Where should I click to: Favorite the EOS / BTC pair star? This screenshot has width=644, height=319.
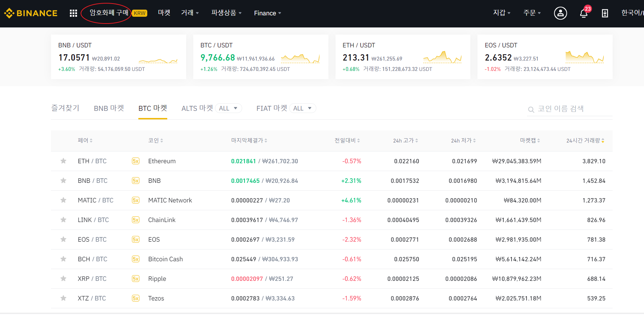point(63,240)
